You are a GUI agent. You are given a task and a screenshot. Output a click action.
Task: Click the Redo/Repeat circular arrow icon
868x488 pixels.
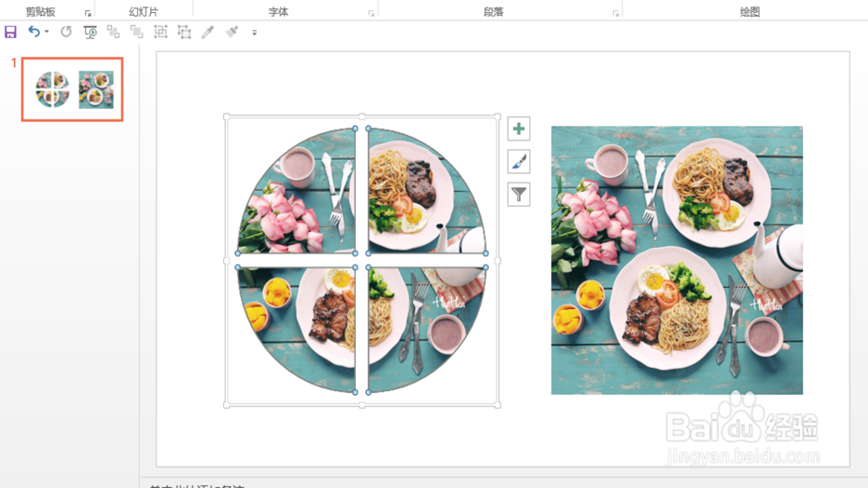coord(66,31)
